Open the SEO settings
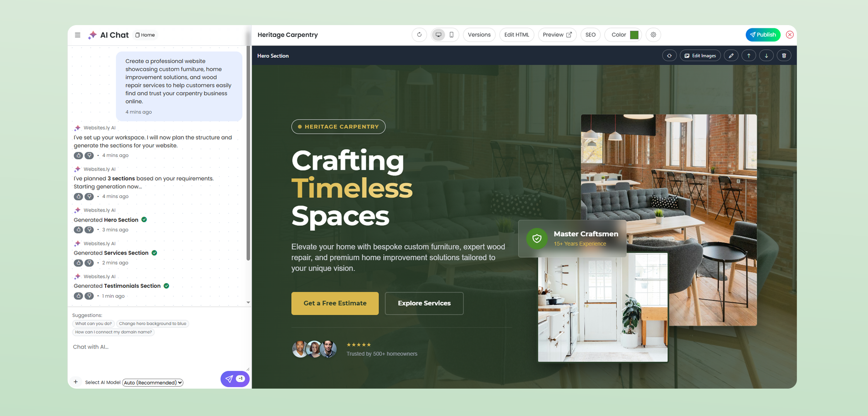This screenshot has width=868, height=416. [x=590, y=35]
